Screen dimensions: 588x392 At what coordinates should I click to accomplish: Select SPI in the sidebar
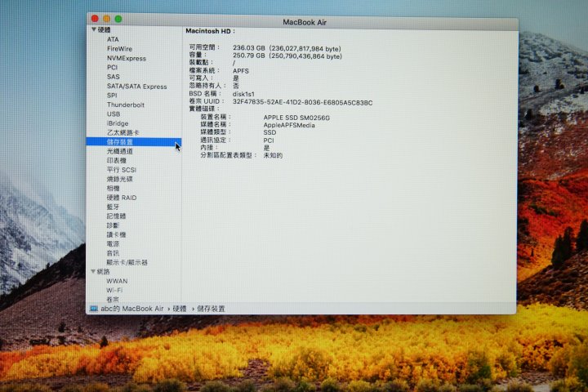click(x=112, y=96)
